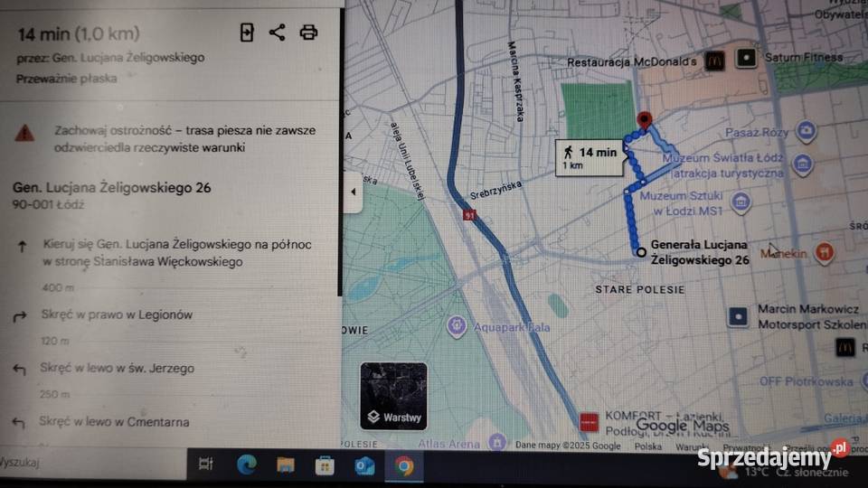868x488 pixels.
Task: Click Muzeum Sztuki w Łodzi MS1 marker
Action: tap(741, 202)
